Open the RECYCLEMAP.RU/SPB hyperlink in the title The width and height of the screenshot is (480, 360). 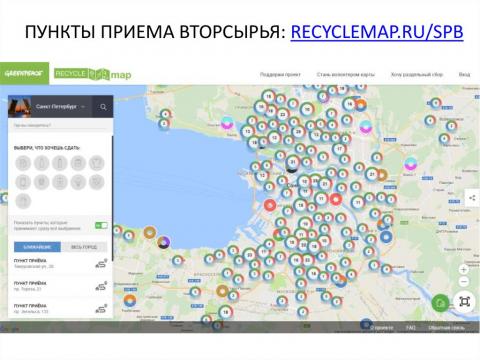377,32
